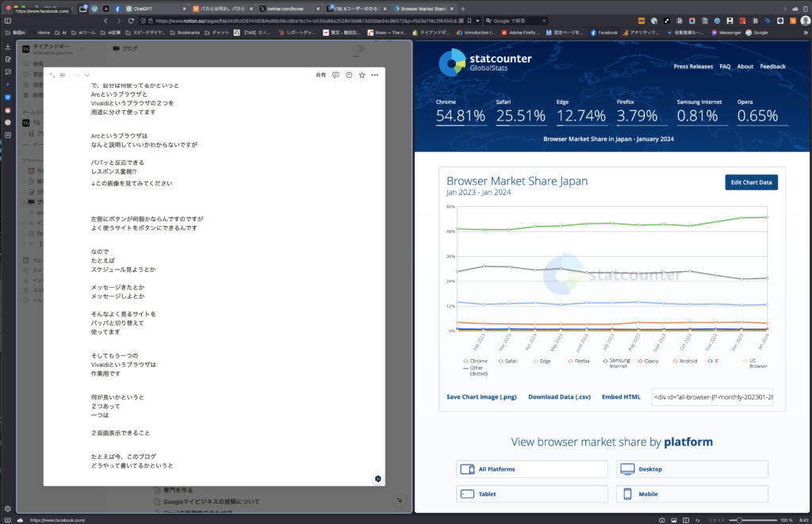Open the browser Settings gear icon
Screen dimensions: 812x524
[8, 508]
